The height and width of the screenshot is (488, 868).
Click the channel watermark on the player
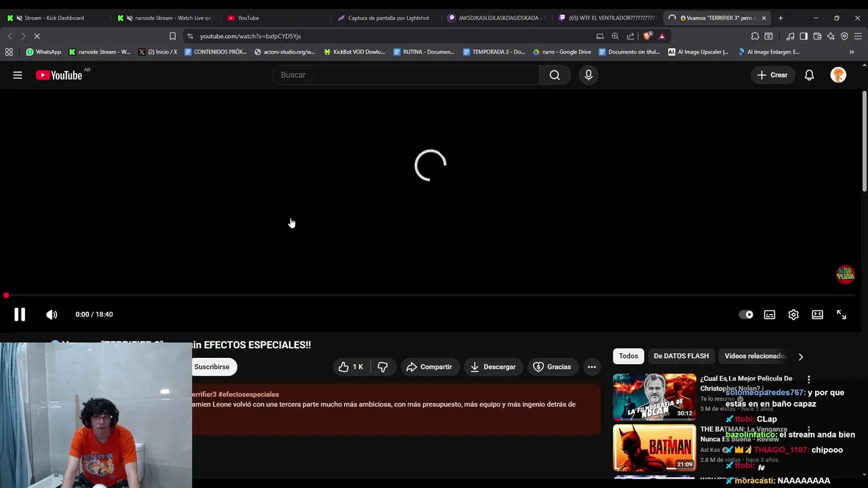coord(845,274)
